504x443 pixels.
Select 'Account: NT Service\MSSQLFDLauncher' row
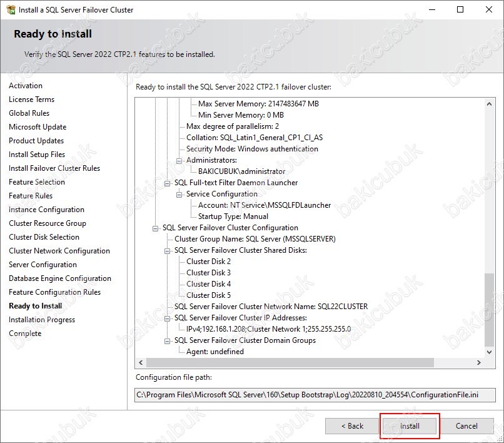[265, 205]
